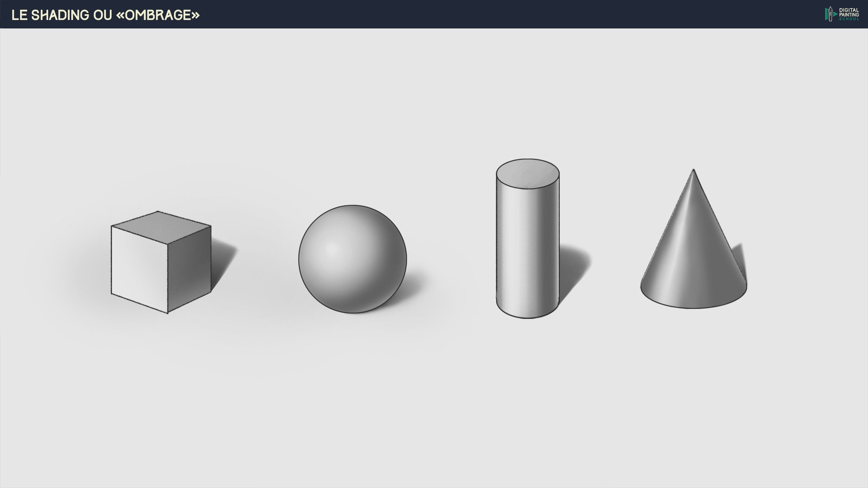Click the bottom corner of the cube
Viewport: 868px width, 488px height.
coord(168,312)
